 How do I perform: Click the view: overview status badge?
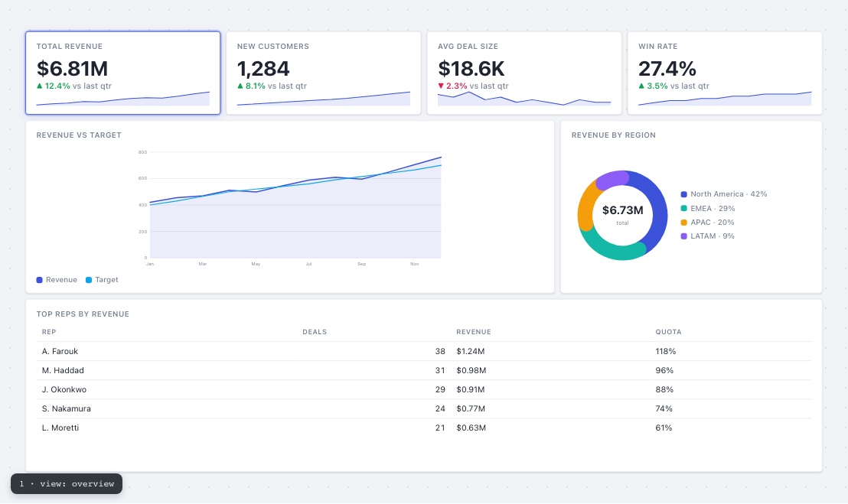click(67, 483)
